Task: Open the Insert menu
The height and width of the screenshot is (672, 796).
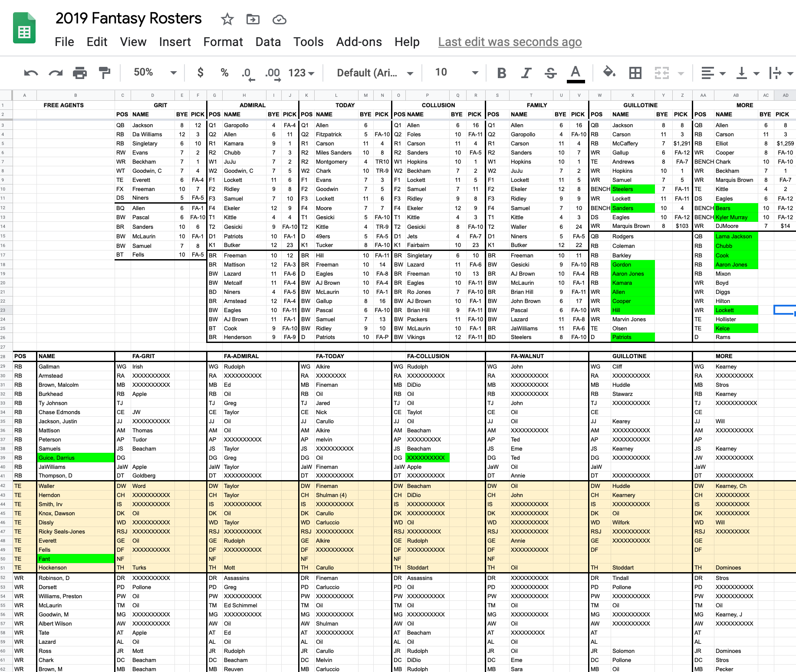Action: click(x=175, y=42)
